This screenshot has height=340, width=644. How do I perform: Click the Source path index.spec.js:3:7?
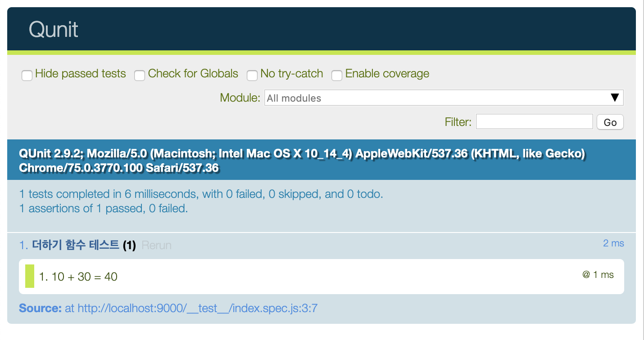(198, 309)
